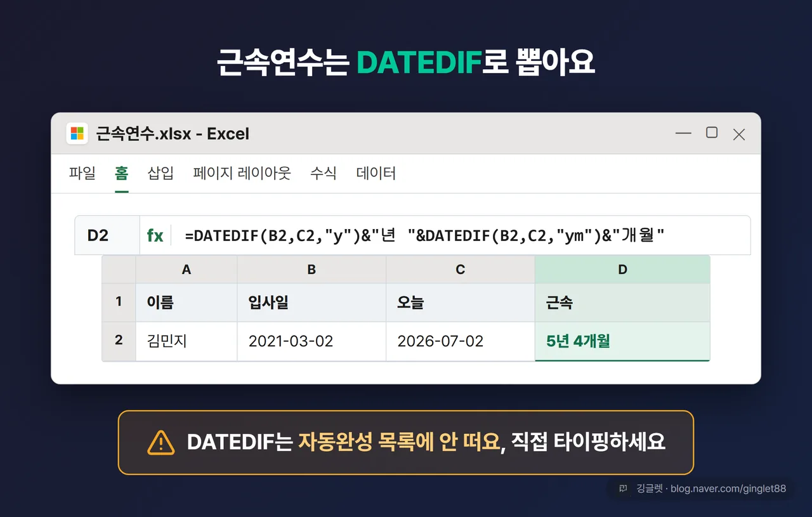Image resolution: width=812 pixels, height=517 pixels.
Task: Open the 수식 tab
Action: pyautogui.click(x=324, y=173)
